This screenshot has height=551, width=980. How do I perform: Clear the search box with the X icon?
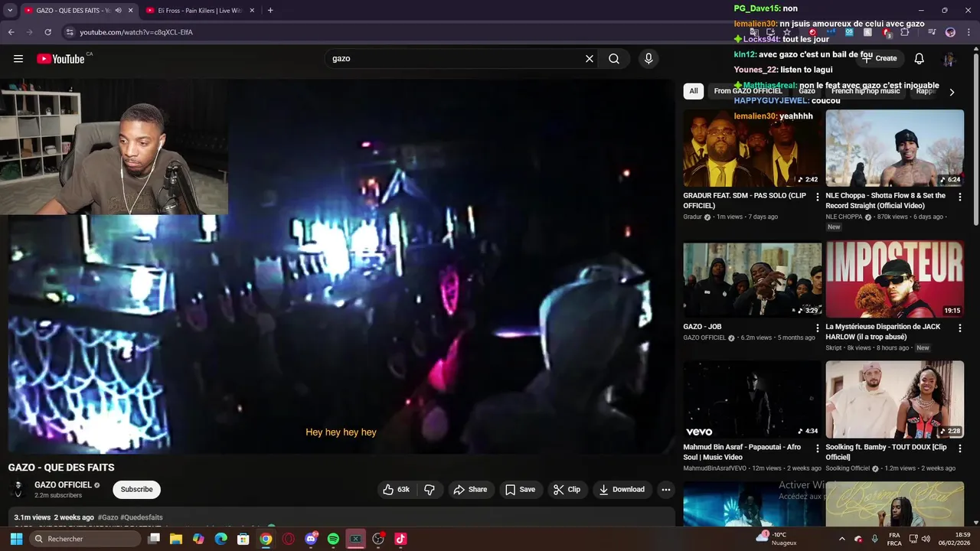coord(590,59)
